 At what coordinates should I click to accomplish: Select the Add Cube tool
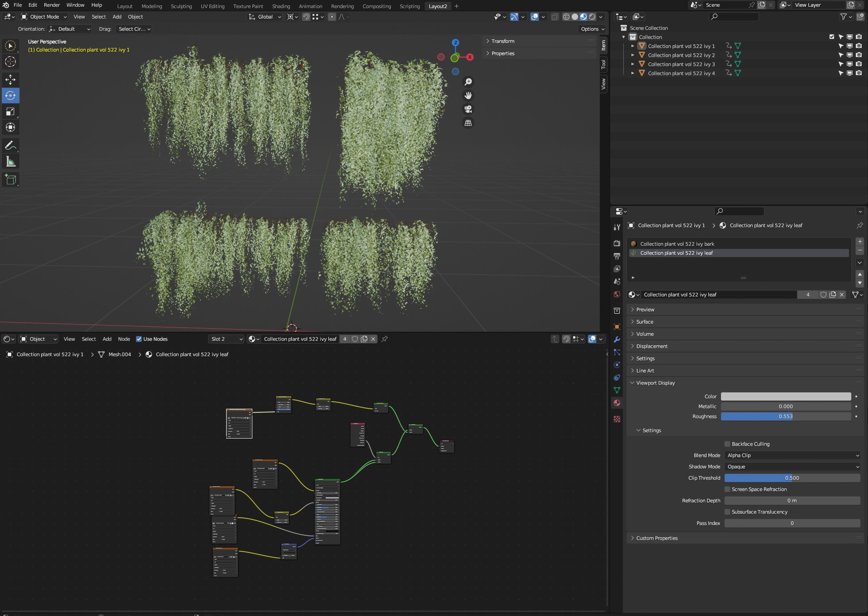10,179
